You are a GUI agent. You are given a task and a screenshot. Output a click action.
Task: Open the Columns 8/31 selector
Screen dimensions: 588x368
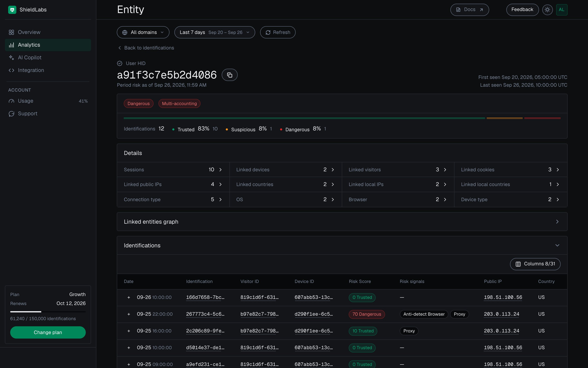[x=535, y=264]
